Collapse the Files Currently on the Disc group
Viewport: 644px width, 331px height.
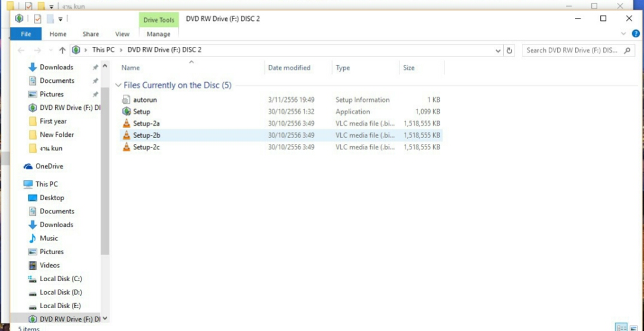tap(119, 86)
